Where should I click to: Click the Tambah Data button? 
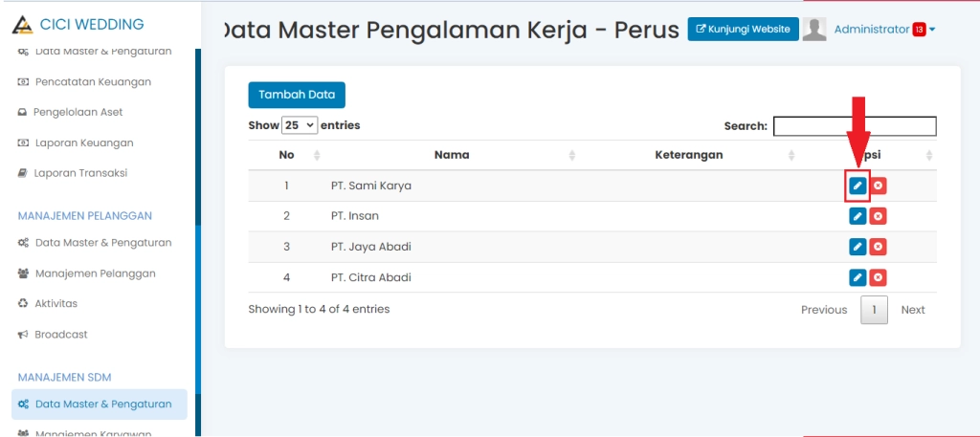click(x=297, y=95)
